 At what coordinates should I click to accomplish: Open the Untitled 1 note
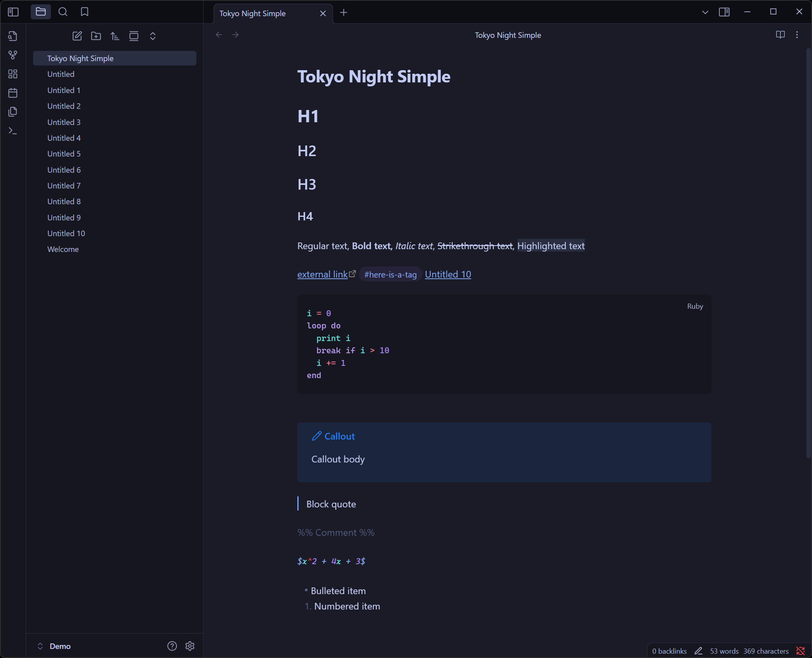(115, 90)
